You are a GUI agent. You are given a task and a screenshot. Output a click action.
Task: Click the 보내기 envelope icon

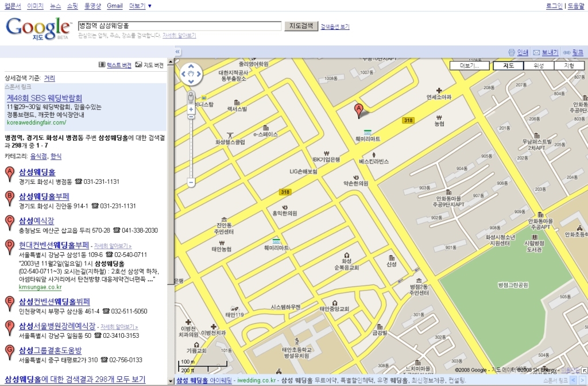(x=536, y=52)
